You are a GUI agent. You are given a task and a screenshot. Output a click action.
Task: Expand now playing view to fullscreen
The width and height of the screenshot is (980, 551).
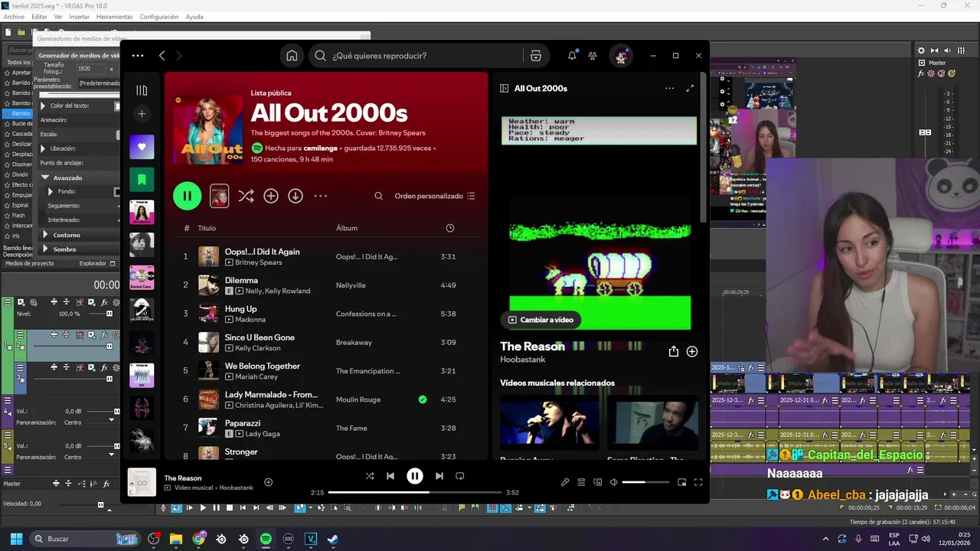pyautogui.click(x=690, y=88)
